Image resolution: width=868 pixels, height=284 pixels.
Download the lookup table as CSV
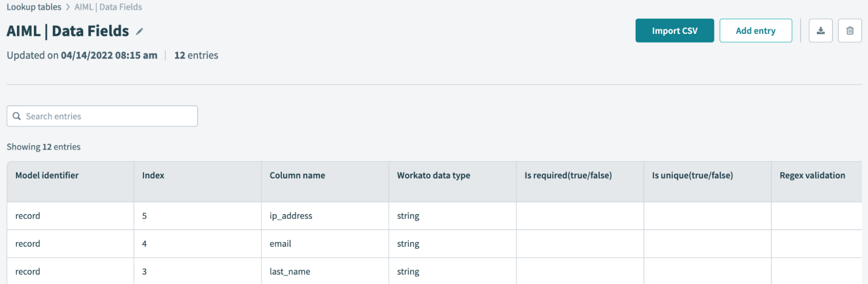(x=820, y=31)
